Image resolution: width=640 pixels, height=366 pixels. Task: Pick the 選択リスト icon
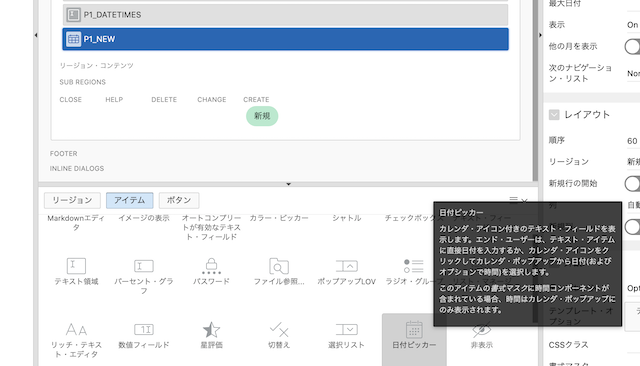pos(347,329)
